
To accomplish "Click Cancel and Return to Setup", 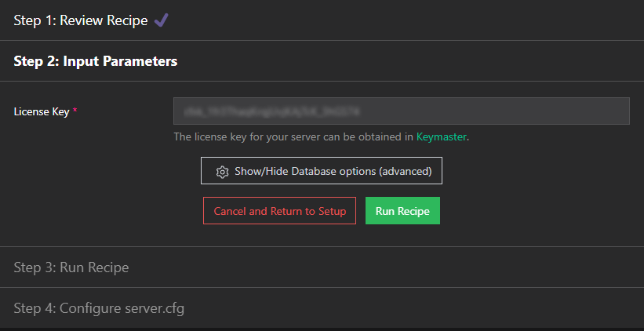I will pos(280,211).
